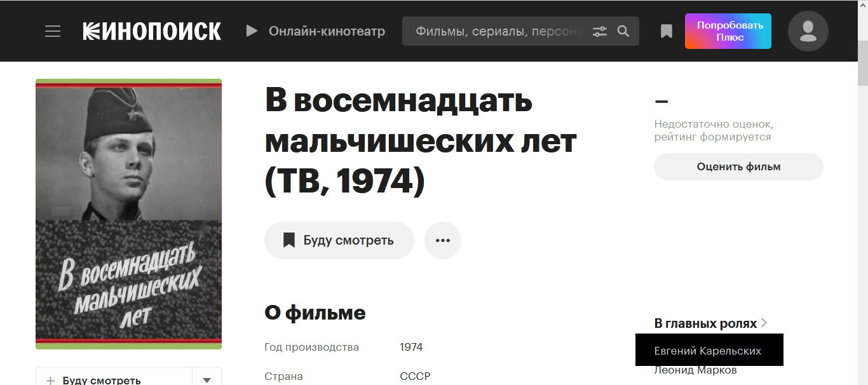
Task: Open the Онлайн-кинотеатр section
Action: coord(327,31)
